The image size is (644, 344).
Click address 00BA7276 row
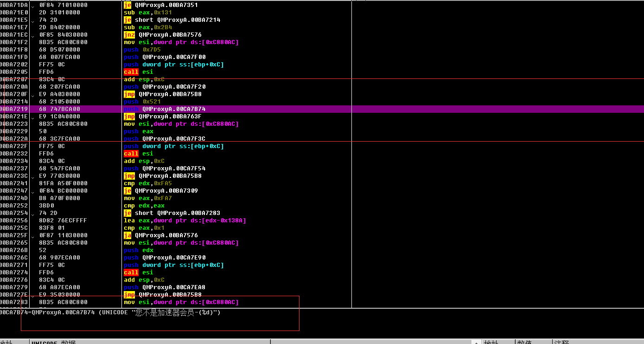pos(14,280)
